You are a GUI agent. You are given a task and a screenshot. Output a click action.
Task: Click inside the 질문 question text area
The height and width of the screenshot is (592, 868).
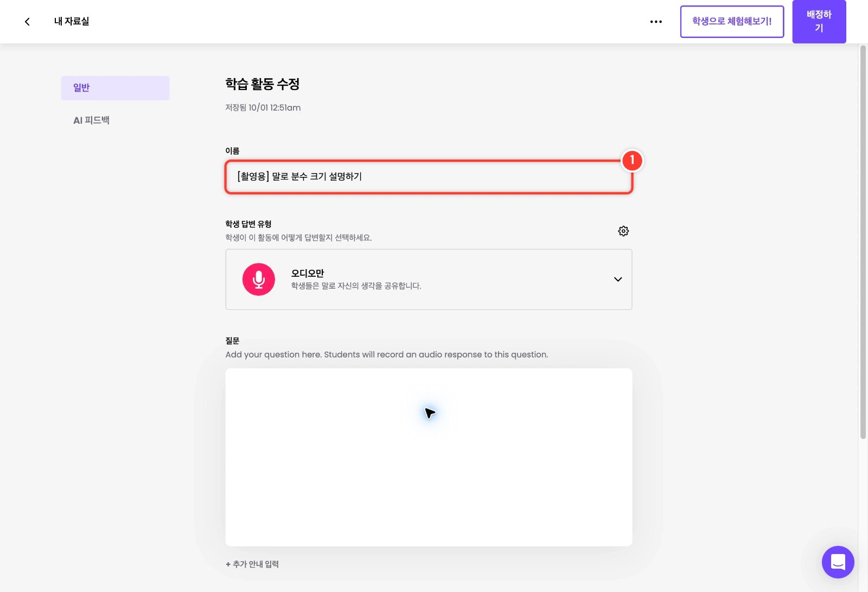coord(429,457)
